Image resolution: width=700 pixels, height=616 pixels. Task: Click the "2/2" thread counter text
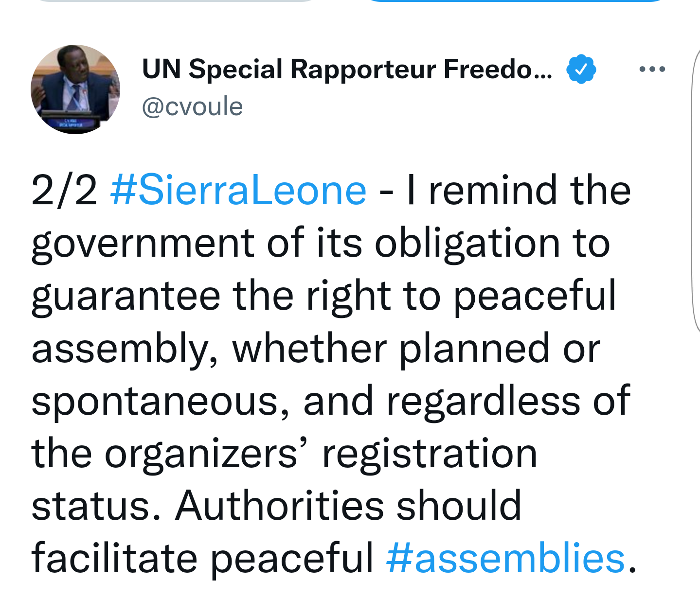(x=64, y=191)
